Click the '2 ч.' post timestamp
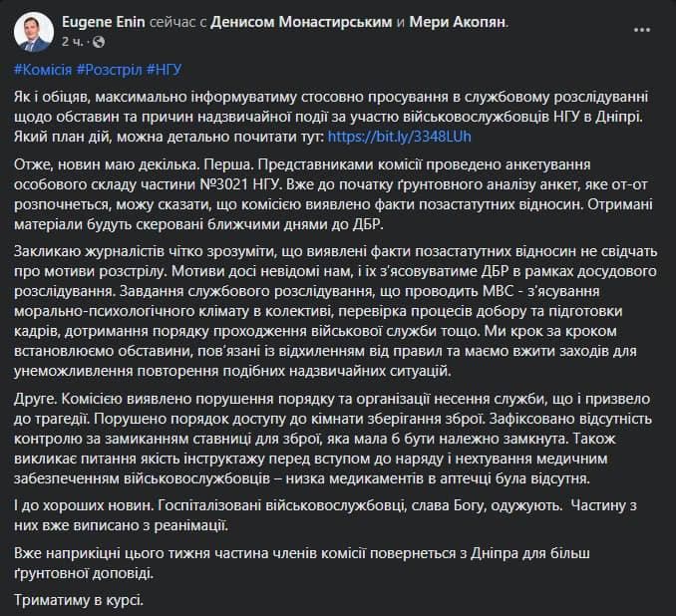676x616 pixels. (x=73, y=43)
